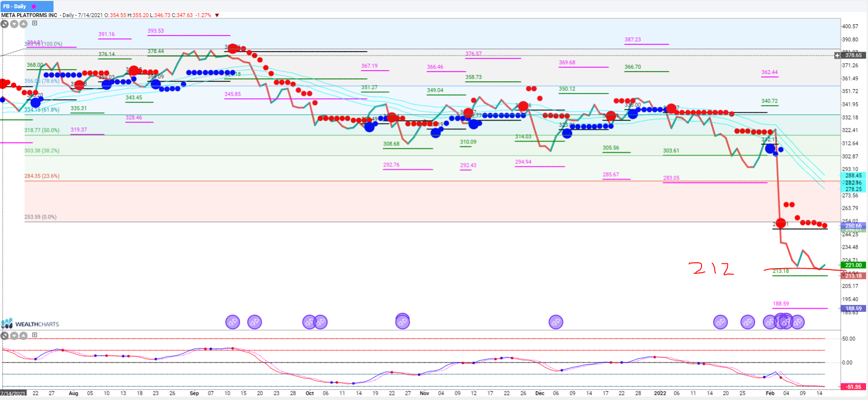Maximize the oscillator pane with plus box

click(x=35, y=335)
